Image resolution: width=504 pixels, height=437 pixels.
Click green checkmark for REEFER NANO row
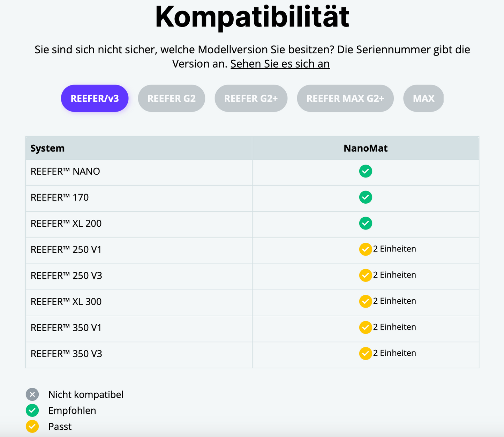point(366,171)
